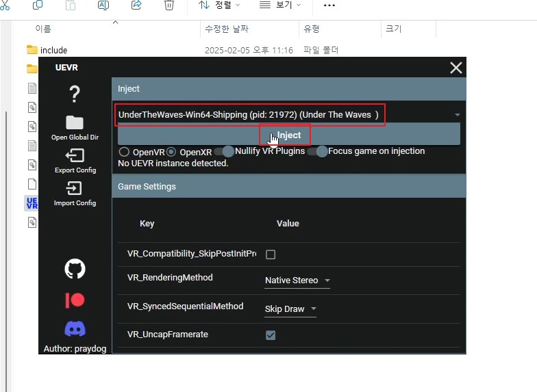
Task: Click the 파일 폴더 type cell of include
Action: click(321, 51)
